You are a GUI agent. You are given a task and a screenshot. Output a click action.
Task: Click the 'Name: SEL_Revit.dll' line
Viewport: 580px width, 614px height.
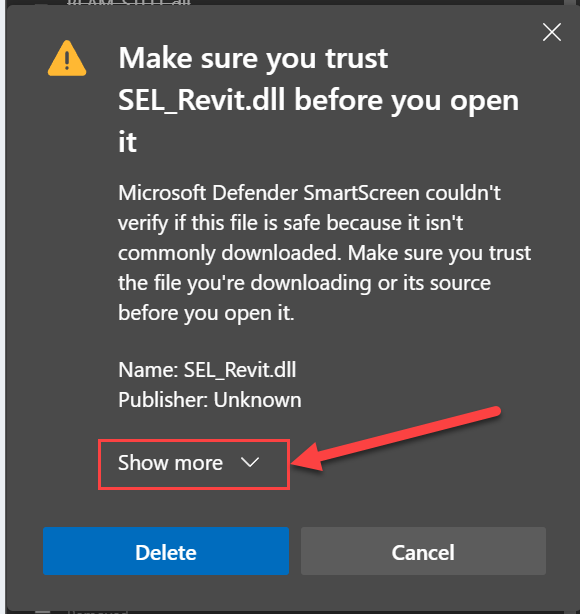[x=207, y=370]
